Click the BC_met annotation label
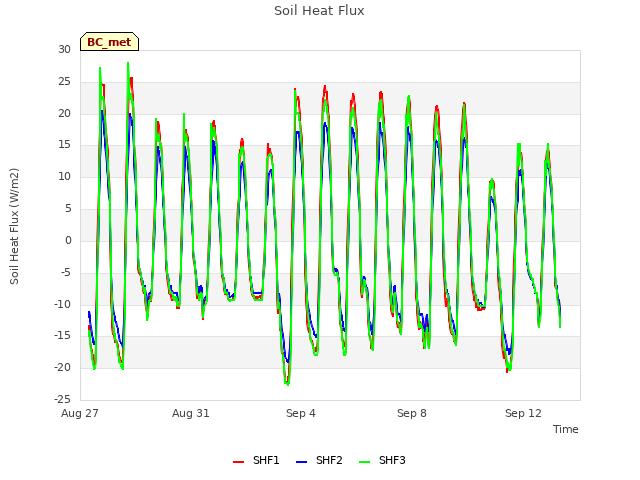640x480 pixels. click(109, 42)
